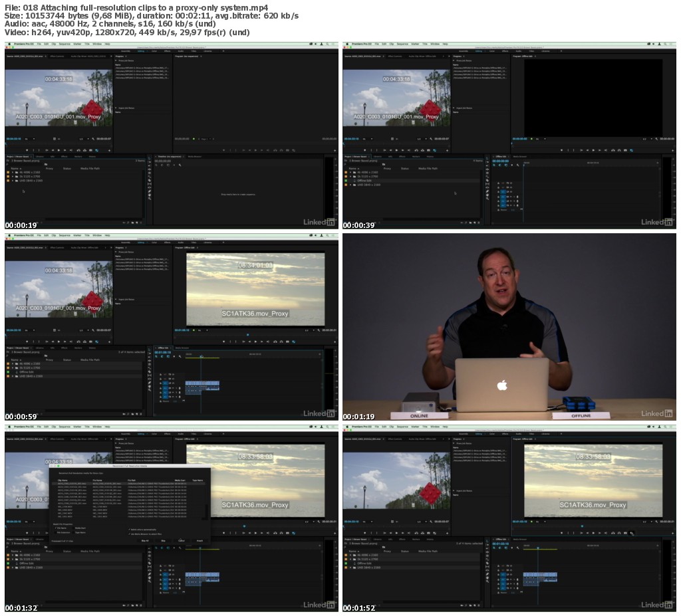Image resolution: width=681 pixels, height=616 pixels.
Task: Pick the Selection tool in the 00:00:59 frame
Action: pyautogui.click(x=150, y=350)
